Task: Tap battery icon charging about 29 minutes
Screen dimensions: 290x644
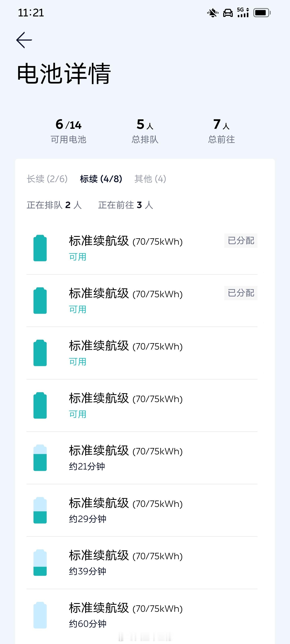Action: click(x=40, y=510)
